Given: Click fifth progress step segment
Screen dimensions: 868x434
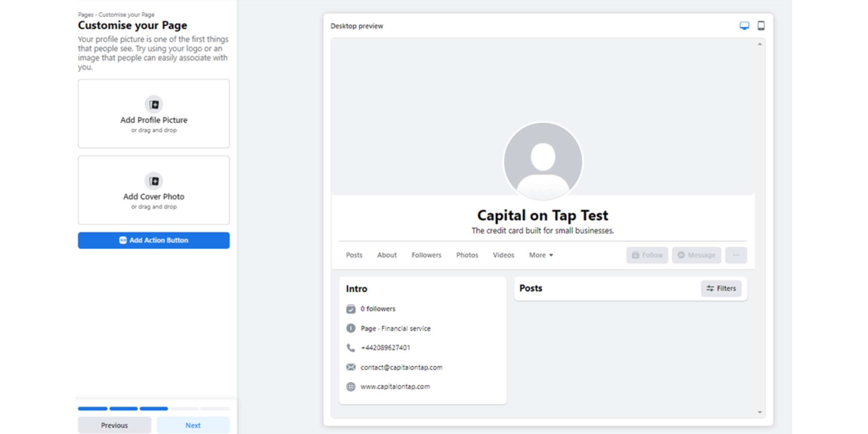Looking at the screenshot, I should (215, 409).
